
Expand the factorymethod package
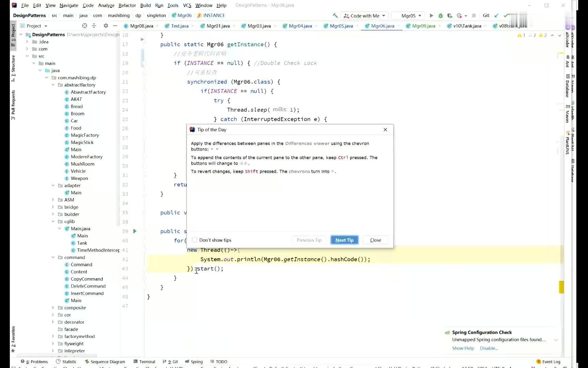coord(53,337)
